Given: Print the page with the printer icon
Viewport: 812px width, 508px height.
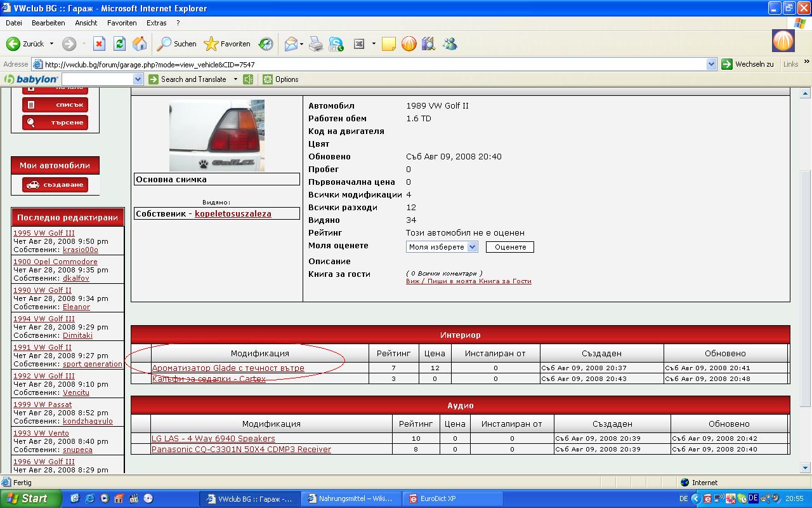Looking at the screenshot, I should click(x=316, y=44).
